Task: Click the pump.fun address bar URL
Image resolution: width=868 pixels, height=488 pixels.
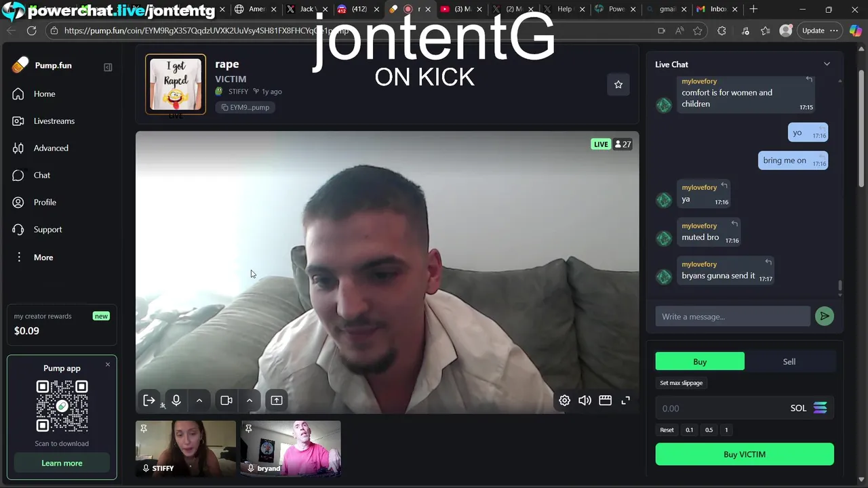Action: click(206, 30)
